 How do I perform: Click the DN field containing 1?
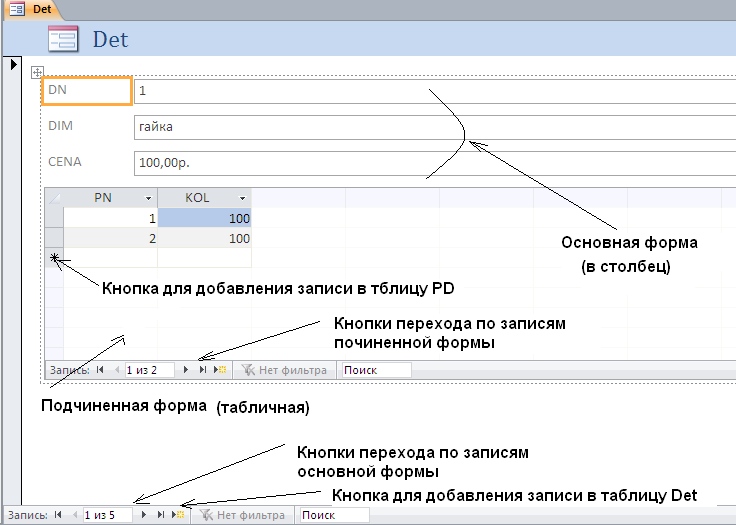click(435, 91)
